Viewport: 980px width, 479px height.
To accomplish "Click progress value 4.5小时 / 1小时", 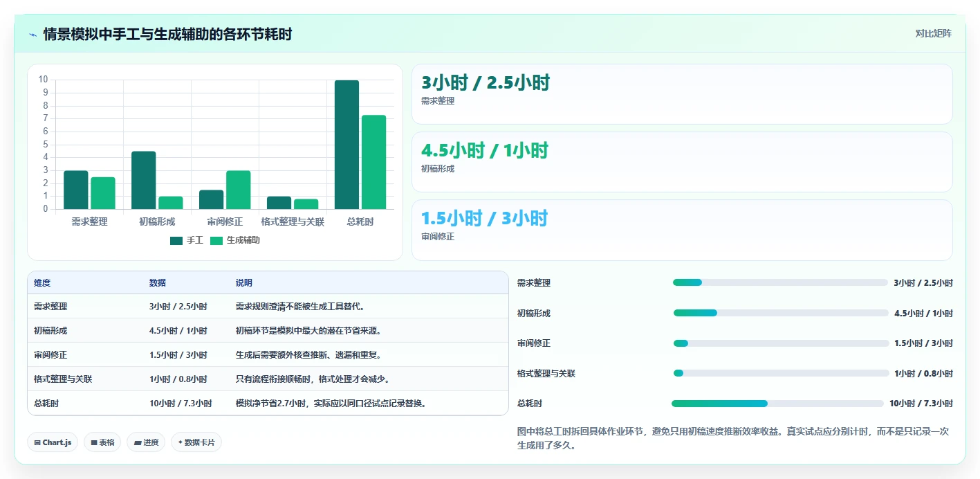I will point(923,313).
